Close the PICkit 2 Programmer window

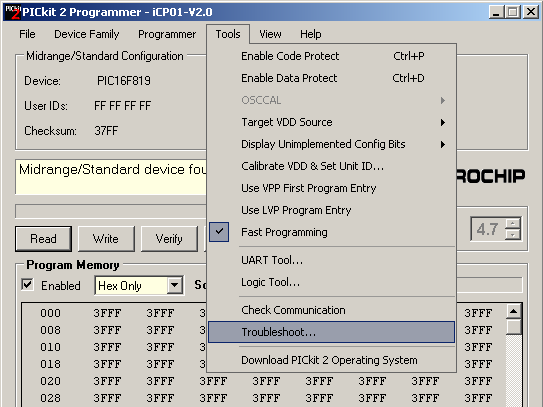(531, 12)
